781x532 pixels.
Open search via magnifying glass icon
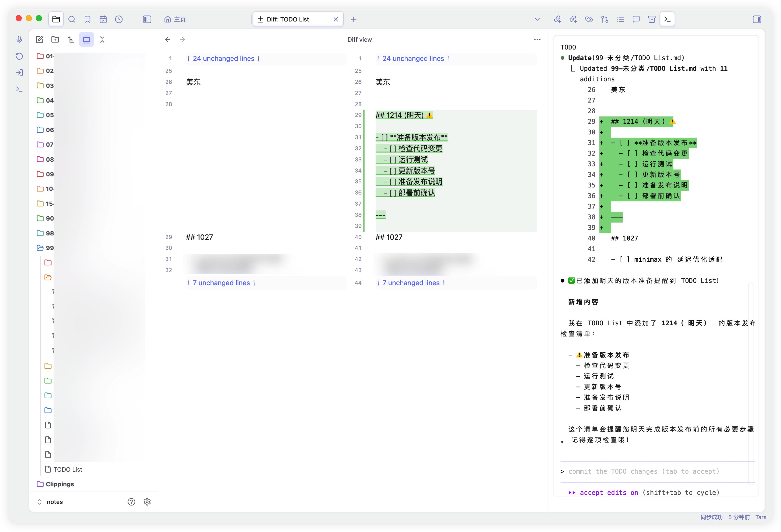72,19
